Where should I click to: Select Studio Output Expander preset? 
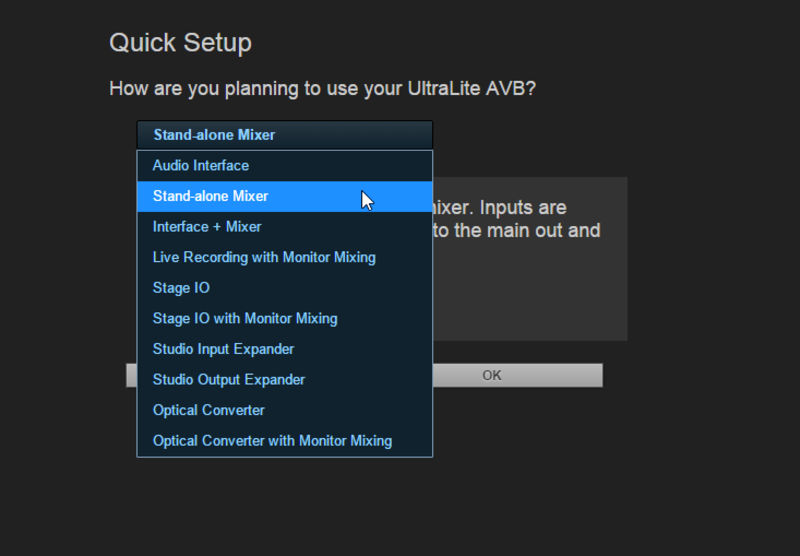pos(285,380)
